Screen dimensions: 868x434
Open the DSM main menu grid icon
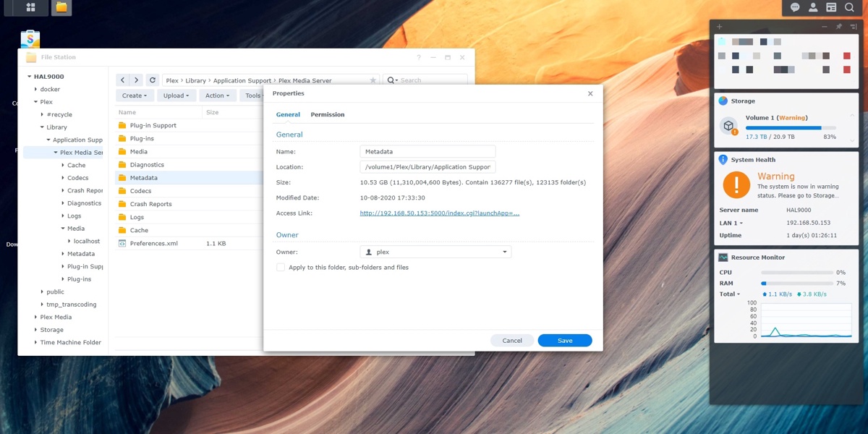30,8
